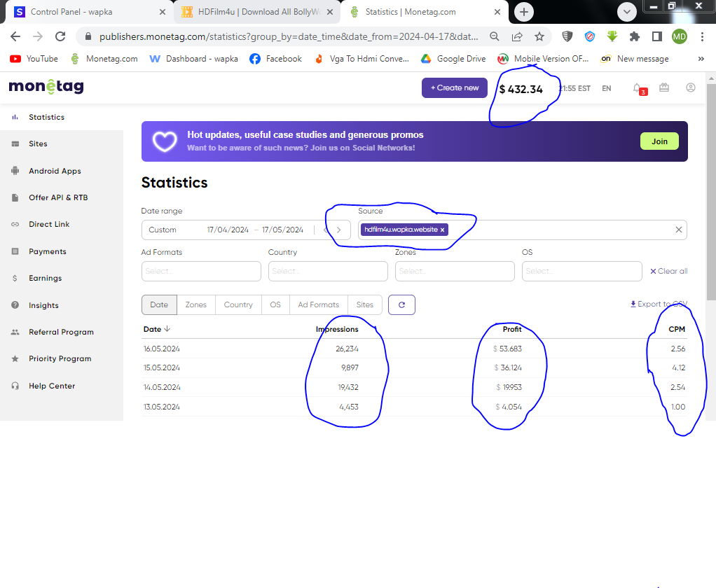Click the zoom magnifier icon in address bar
The height and width of the screenshot is (588, 716).
coord(494,36)
